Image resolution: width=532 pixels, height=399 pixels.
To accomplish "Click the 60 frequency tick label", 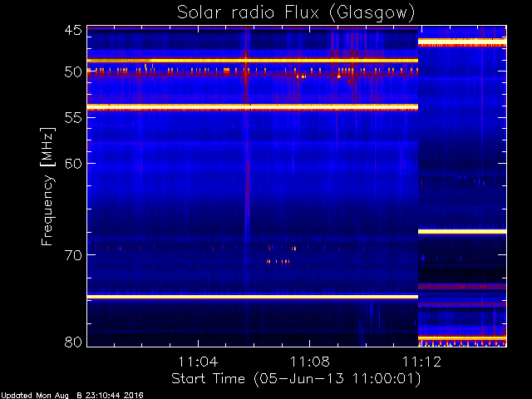I will tap(73, 164).
